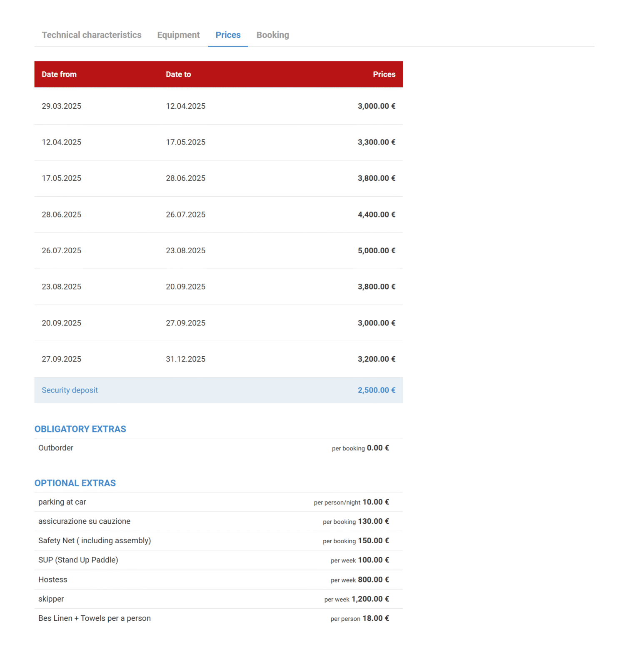Click the Safety Net optional extra

(95, 541)
